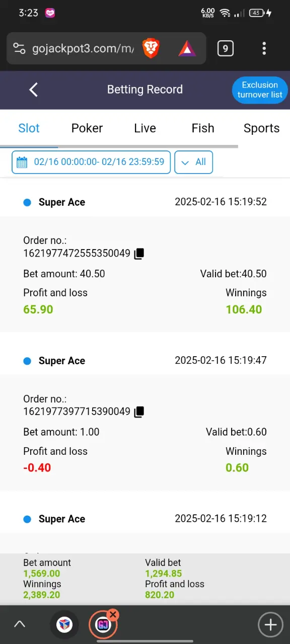Show open tabs count button
Viewport: 290px width, 644px height.
click(x=225, y=49)
